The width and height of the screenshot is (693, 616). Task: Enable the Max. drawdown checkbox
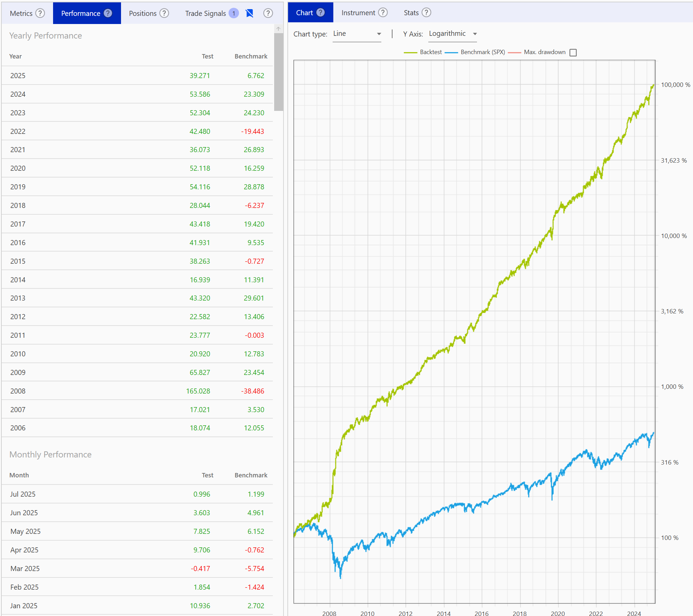573,52
